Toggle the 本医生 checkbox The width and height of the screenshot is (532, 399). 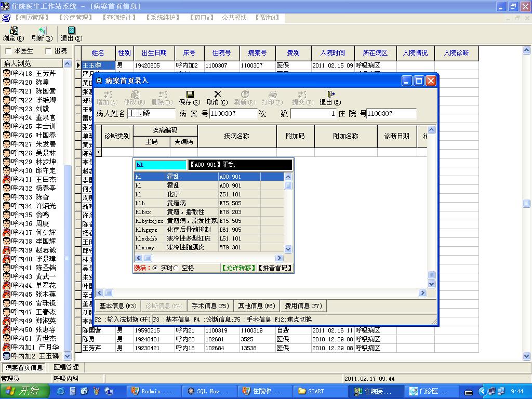coord(9,51)
